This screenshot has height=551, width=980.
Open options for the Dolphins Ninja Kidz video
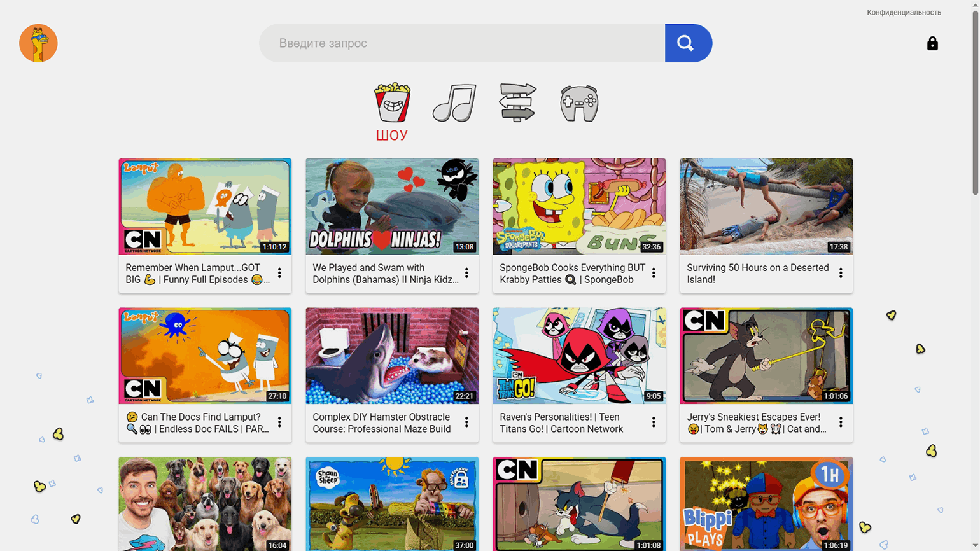point(466,273)
